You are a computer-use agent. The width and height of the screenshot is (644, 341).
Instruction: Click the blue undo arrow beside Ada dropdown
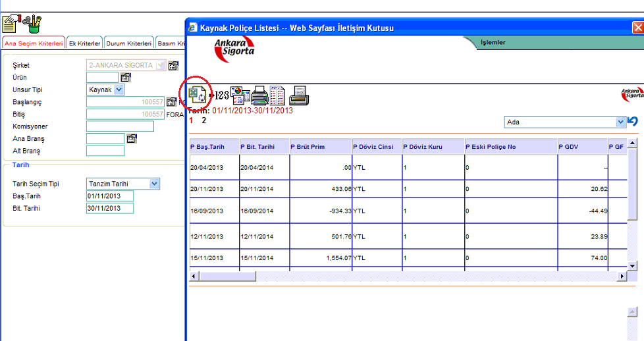click(x=633, y=122)
